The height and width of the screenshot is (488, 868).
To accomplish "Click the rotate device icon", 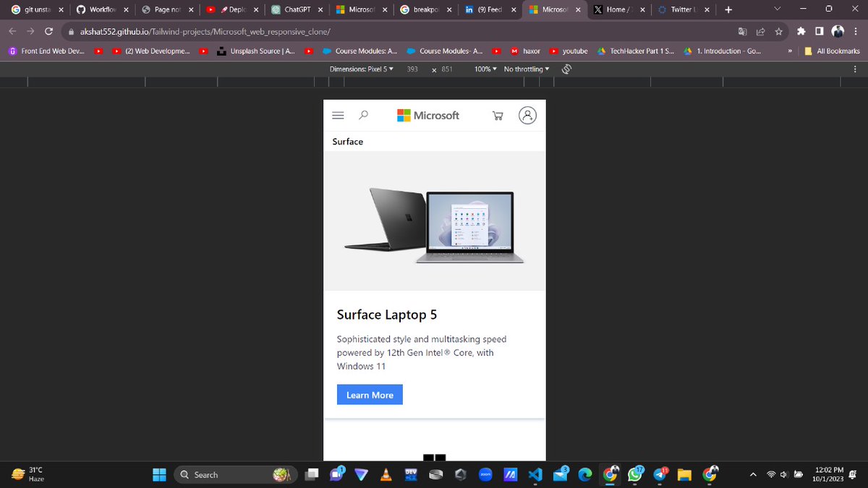I will (567, 69).
